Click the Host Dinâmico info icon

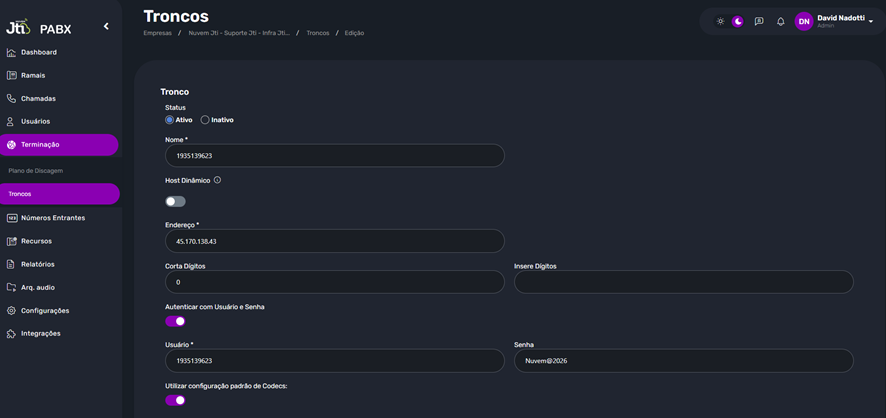(217, 181)
